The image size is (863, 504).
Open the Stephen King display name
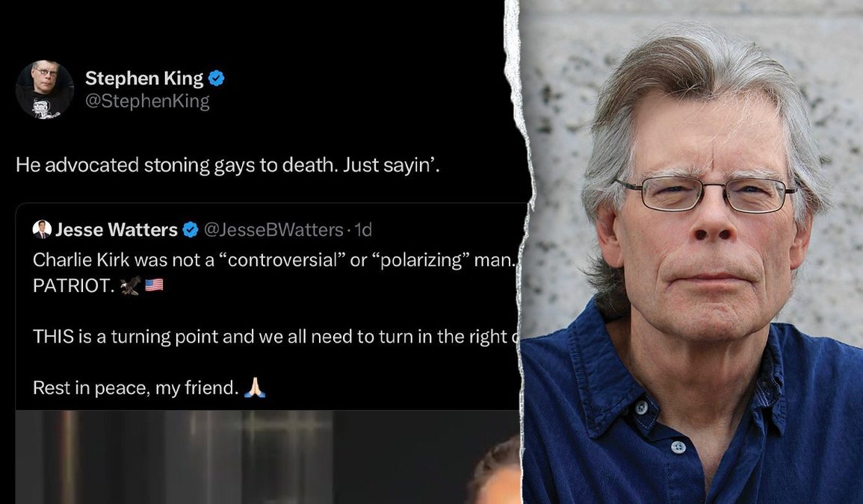pos(144,78)
